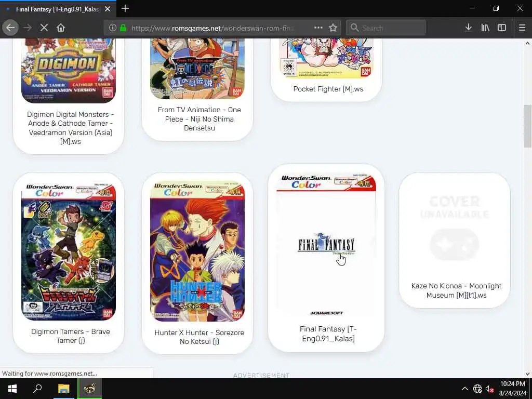Open Digimon Tamers - Brave Tamer (j) link
The width and height of the screenshot is (532, 399).
(x=71, y=336)
